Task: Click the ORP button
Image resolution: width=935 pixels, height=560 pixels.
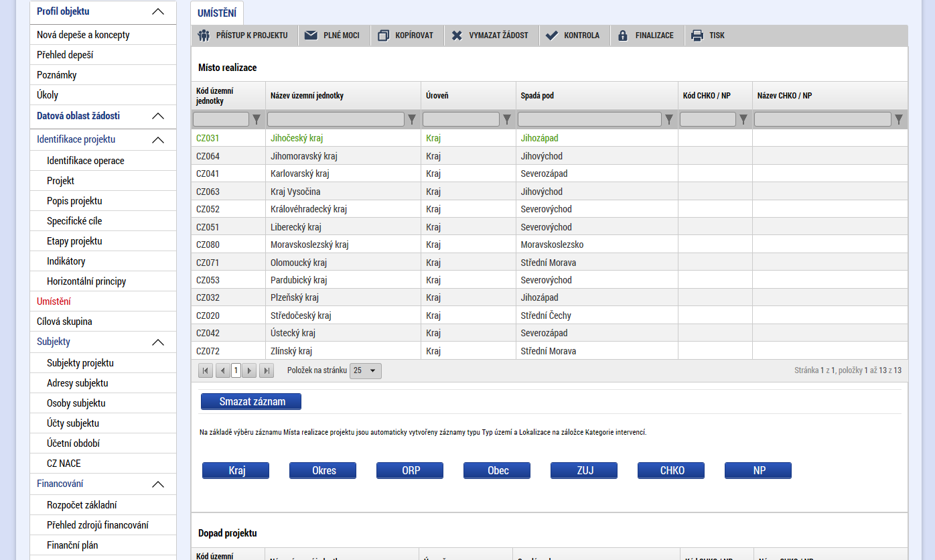Action: 410,471
